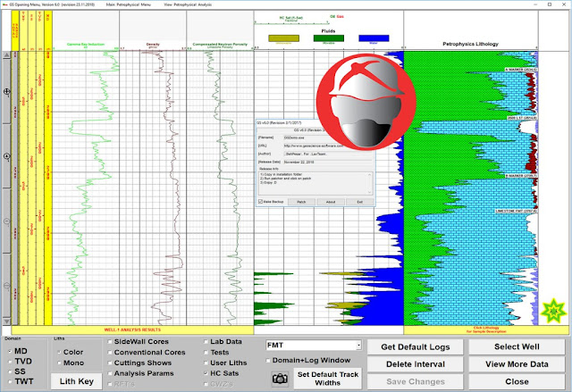
Task: Click the Close button at bottom right
Action: [517, 382]
